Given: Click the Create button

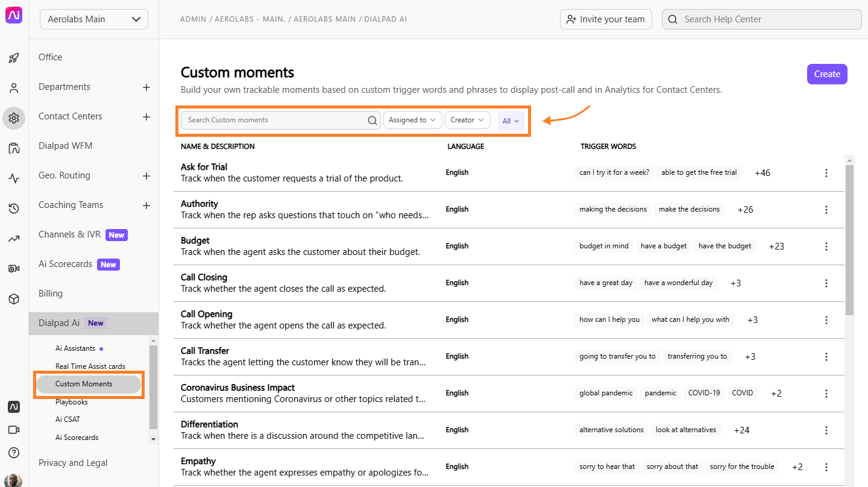Looking at the screenshot, I should (827, 74).
